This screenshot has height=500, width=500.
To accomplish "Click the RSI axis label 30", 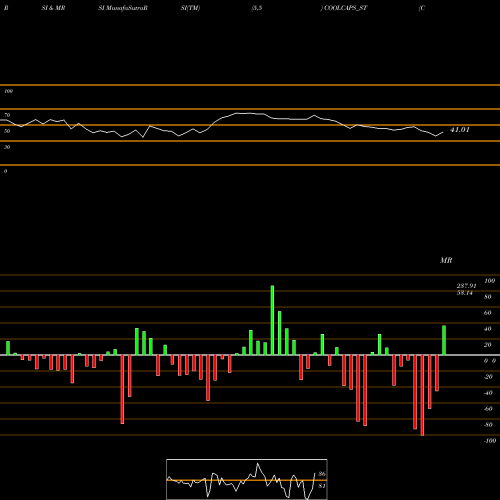I will click(7, 147).
